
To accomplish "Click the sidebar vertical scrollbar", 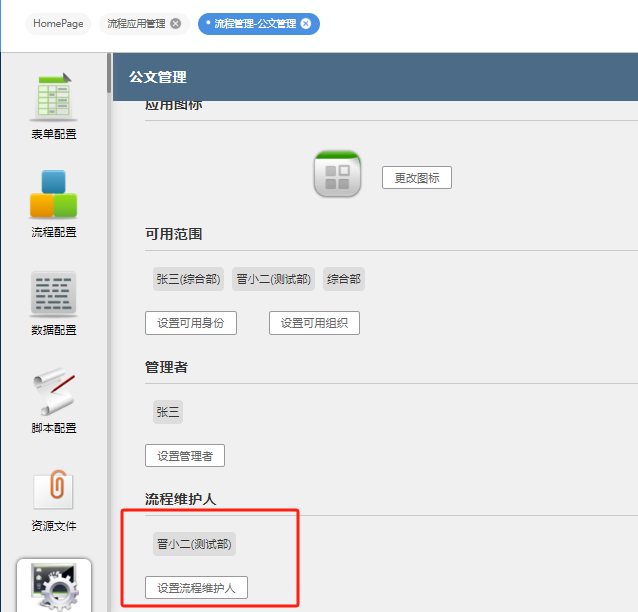I will pyautogui.click(x=109, y=73).
